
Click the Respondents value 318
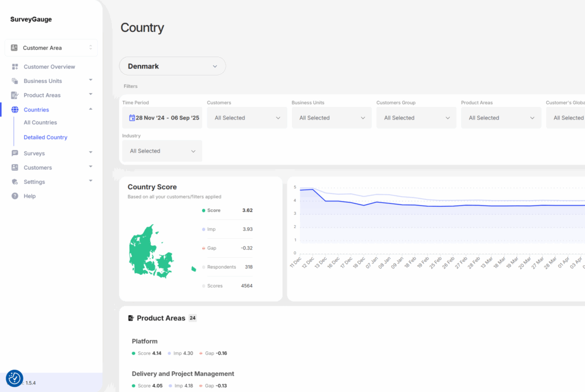[x=249, y=267]
